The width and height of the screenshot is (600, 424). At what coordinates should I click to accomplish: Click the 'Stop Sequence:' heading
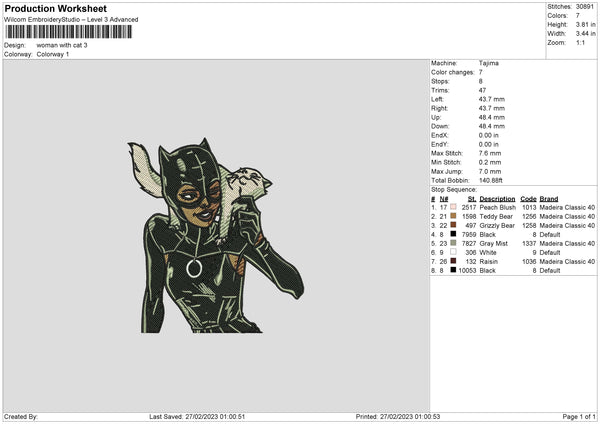click(454, 190)
